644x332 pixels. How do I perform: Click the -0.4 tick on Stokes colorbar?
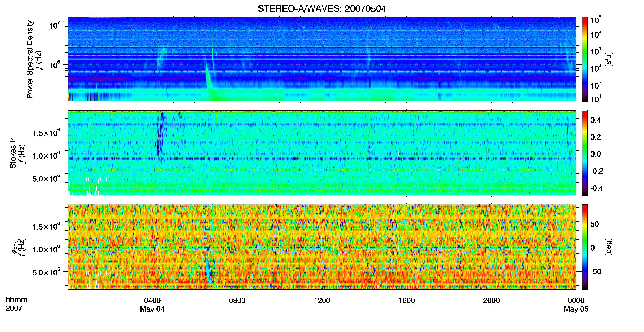[597, 188]
